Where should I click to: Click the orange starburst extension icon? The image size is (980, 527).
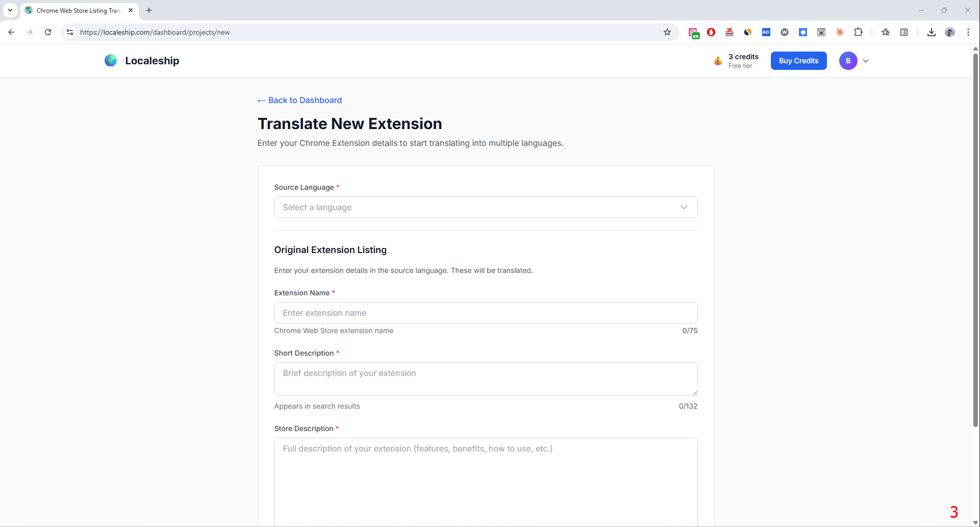pos(840,32)
